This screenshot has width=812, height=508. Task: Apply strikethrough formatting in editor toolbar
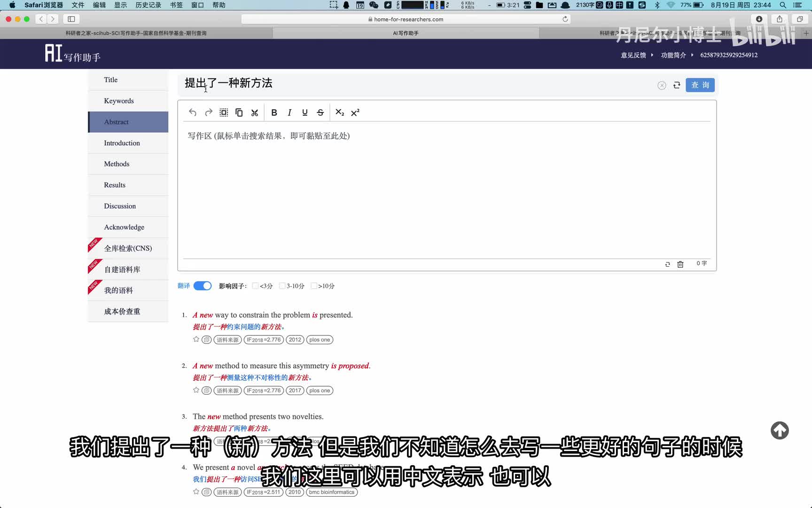click(x=320, y=112)
